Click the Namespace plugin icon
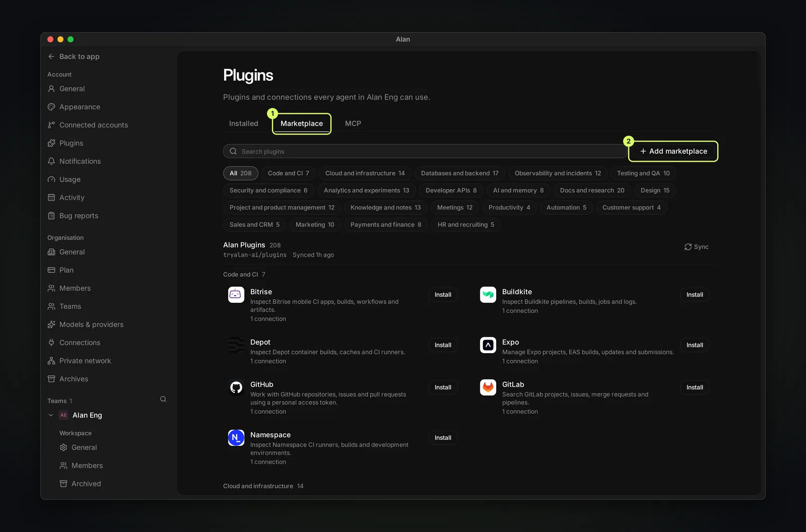The image size is (806, 532). pyautogui.click(x=236, y=438)
